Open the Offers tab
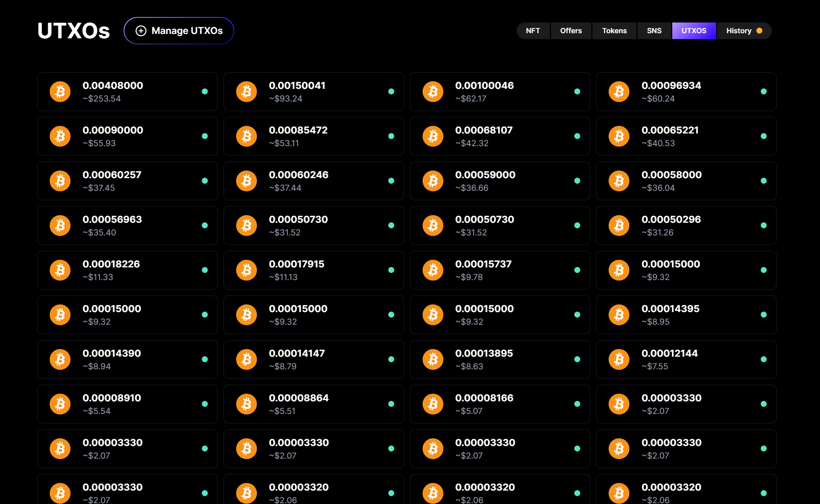The height and width of the screenshot is (504, 820). pyautogui.click(x=571, y=31)
